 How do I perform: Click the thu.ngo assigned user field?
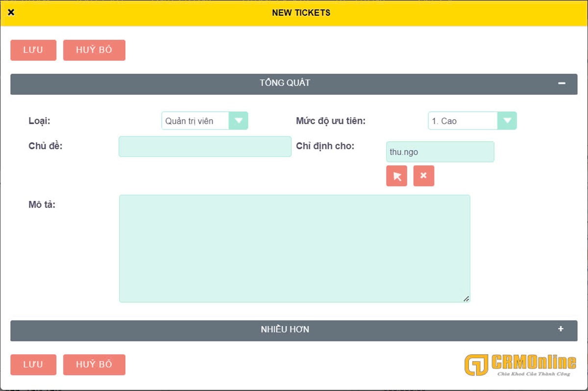pos(440,152)
